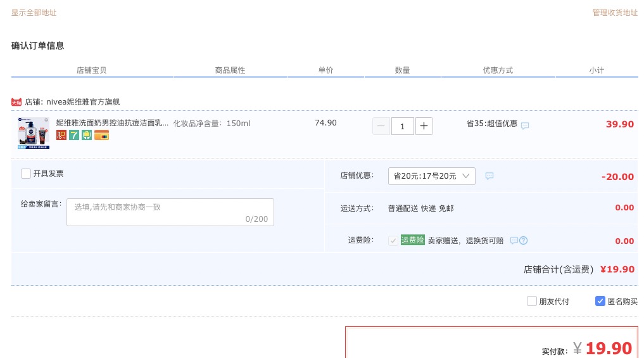The width and height of the screenshot is (644, 358).
Task: Click the 给卖家留言 message text box
Action: (170, 212)
